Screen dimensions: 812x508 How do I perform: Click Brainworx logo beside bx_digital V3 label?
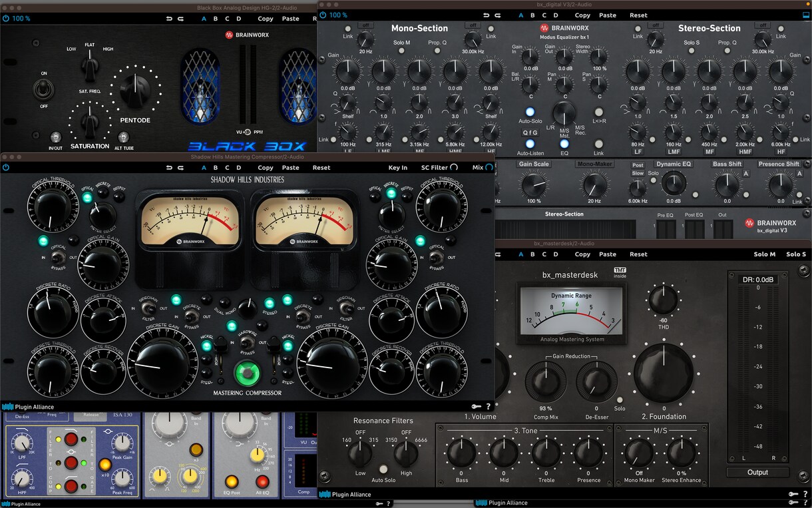coord(749,223)
